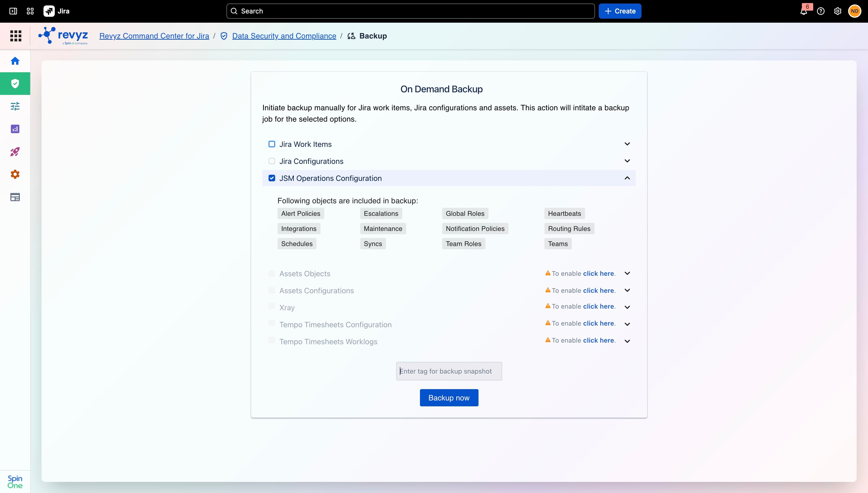This screenshot has height=493, width=868.
Task: Click the Notification Policies tag
Action: click(x=475, y=229)
